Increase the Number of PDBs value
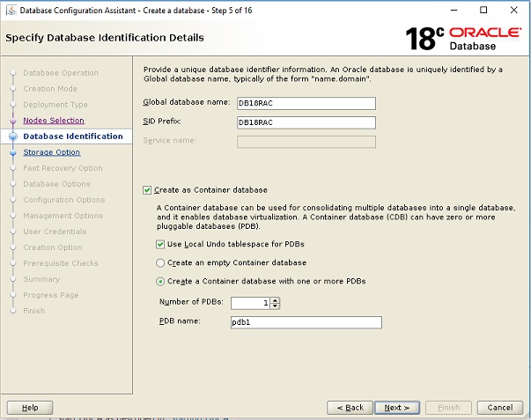The image size is (531, 420). (x=275, y=300)
